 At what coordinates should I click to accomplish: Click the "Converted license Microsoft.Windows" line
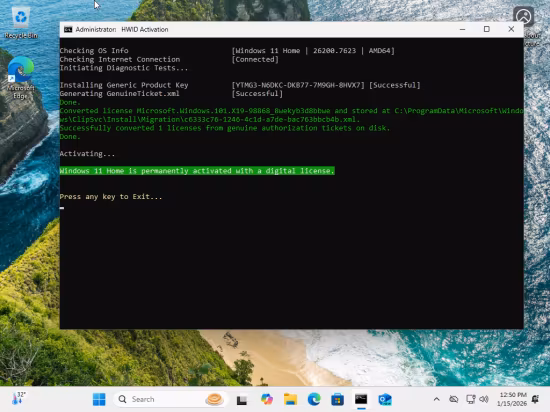291,115
